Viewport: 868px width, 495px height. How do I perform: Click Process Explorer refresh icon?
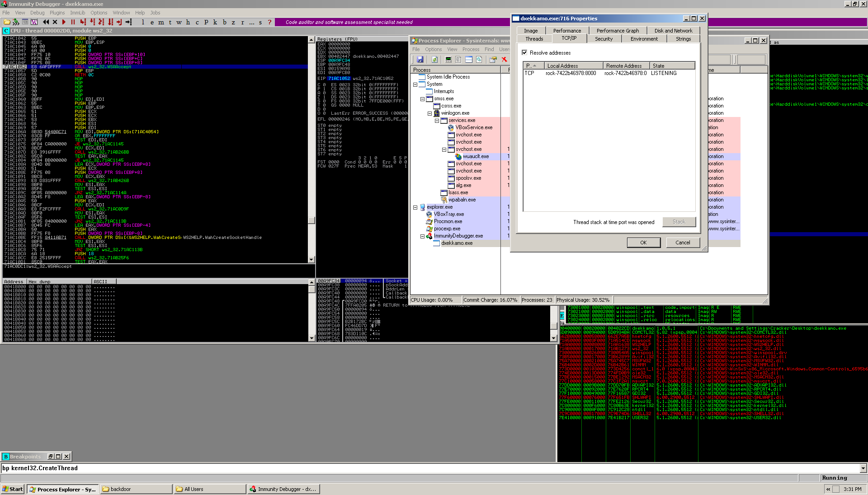tap(434, 59)
